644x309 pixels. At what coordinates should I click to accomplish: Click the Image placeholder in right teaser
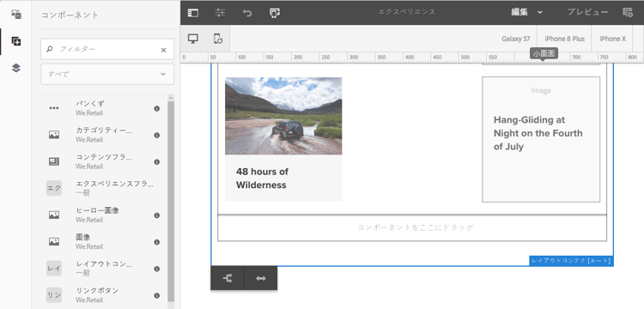[541, 91]
